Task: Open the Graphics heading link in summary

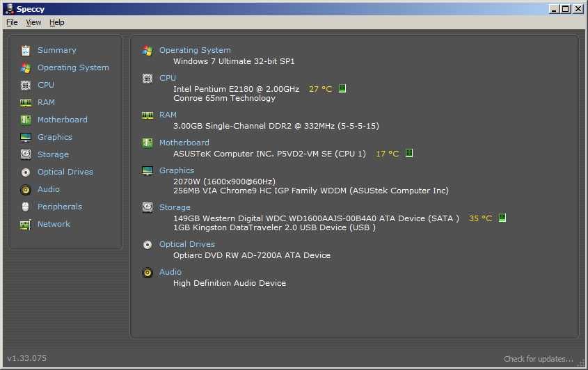Action: tap(177, 170)
